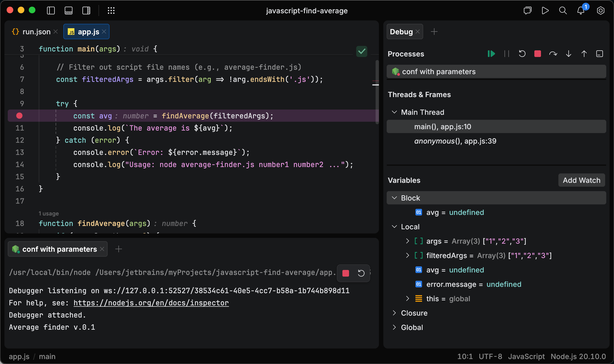Resume program execution in the debugger
The image size is (614, 364).
pyautogui.click(x=491, y=54)
